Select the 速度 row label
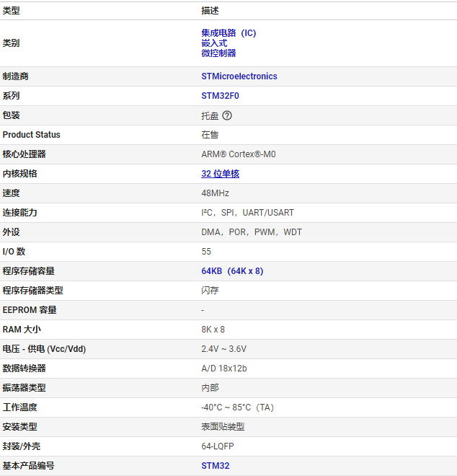 pos(12,193)
